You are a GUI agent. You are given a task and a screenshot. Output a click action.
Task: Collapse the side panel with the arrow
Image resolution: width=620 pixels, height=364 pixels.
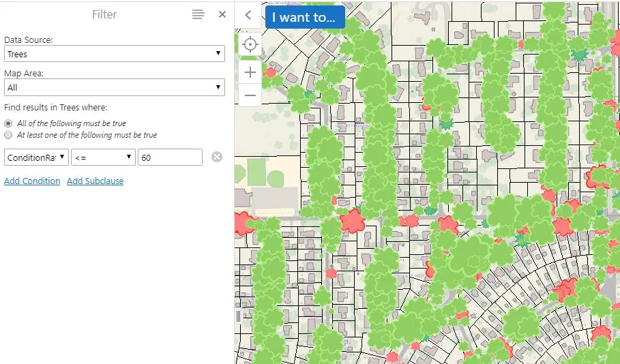[248, 15]
